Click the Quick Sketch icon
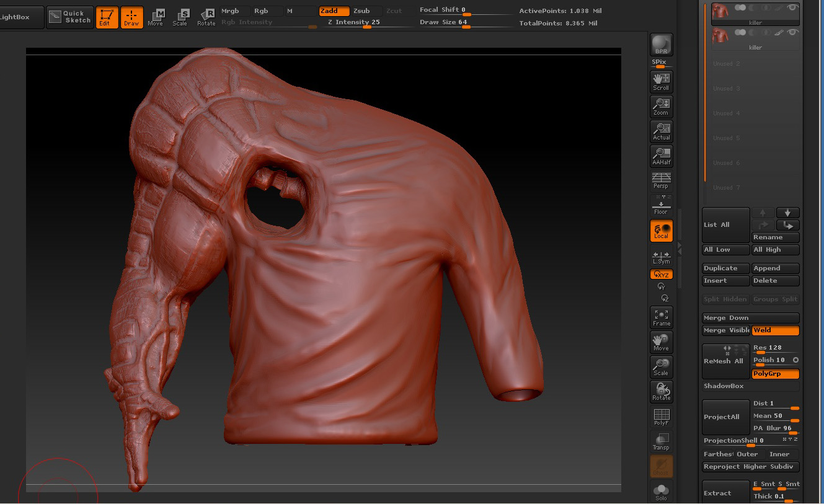824x504 pixels. tap(70, 17)
